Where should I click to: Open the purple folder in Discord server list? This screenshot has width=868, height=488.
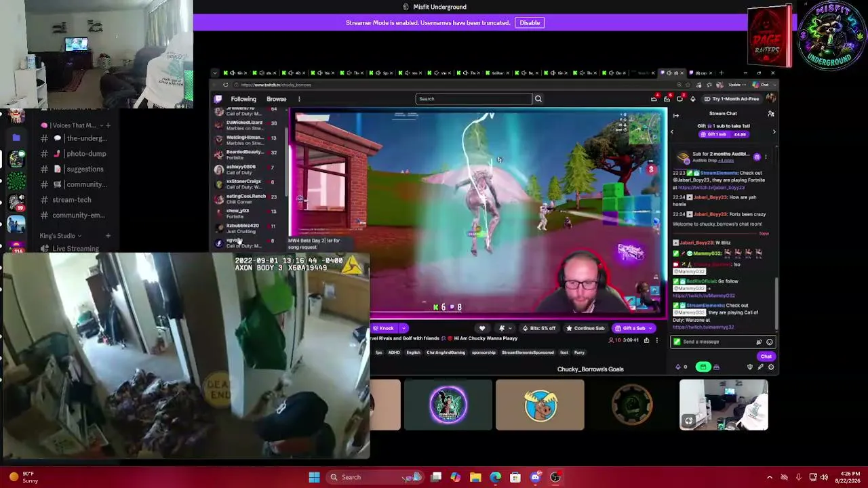point(16,138)
